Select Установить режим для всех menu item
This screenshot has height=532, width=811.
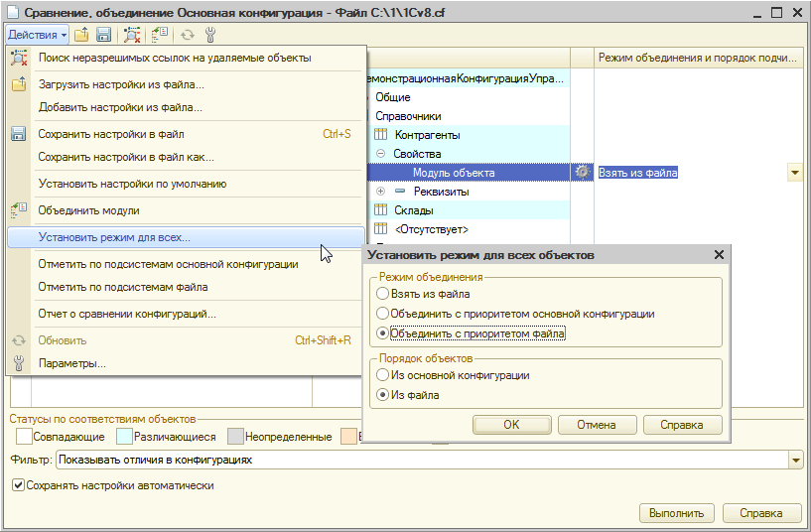click(187, 238)
